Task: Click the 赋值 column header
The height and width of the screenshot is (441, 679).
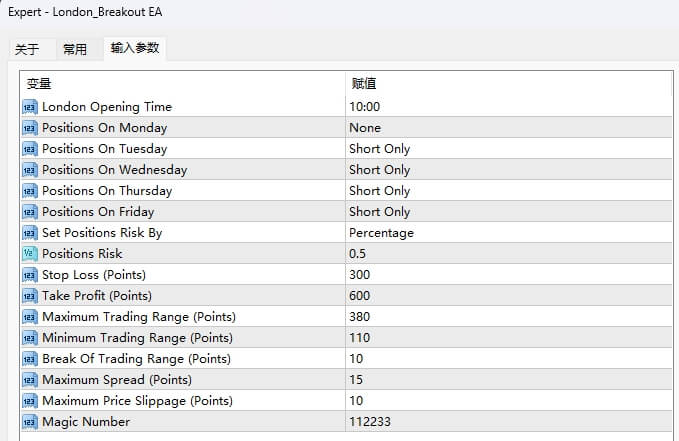Action: tap(364, 84)
